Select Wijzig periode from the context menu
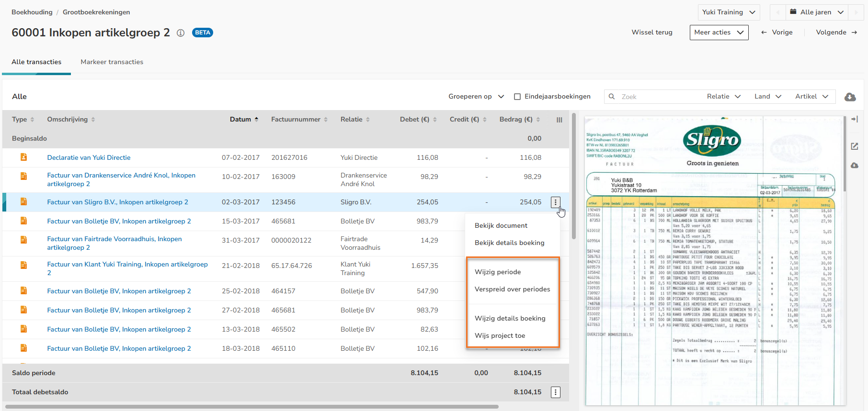 (x=498, y=272)
